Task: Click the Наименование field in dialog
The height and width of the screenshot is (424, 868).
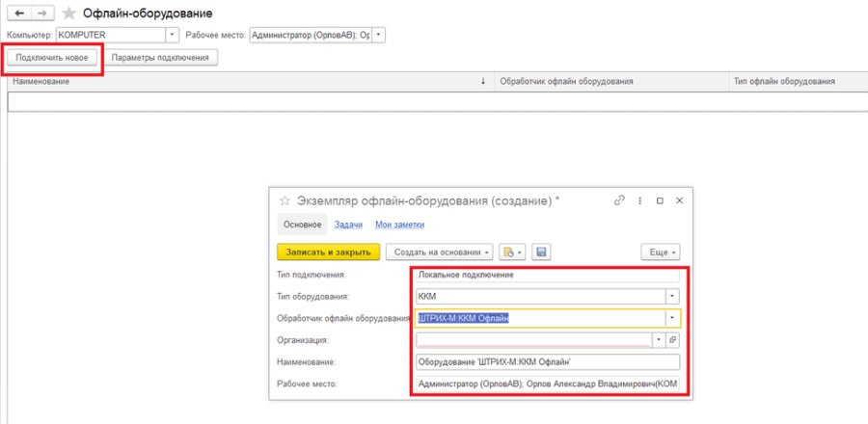Action: click(547, 362)
